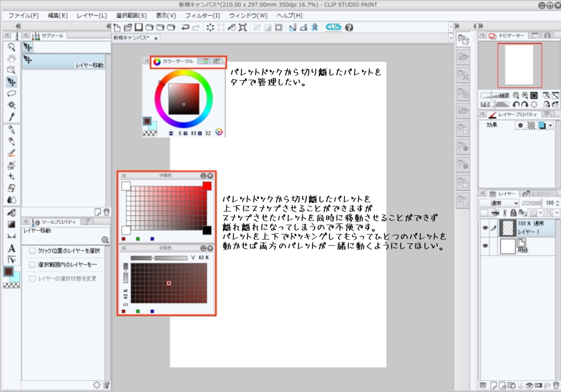Image resolution: width=561 pixels, height=392 pixels.
Task: Select the Zoom (magnifier) tool
Action: pos(11,47)
